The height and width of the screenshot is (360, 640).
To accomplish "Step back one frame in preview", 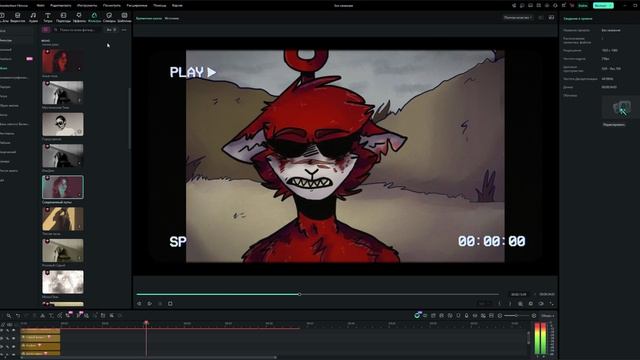I will (x=139, y=304).
